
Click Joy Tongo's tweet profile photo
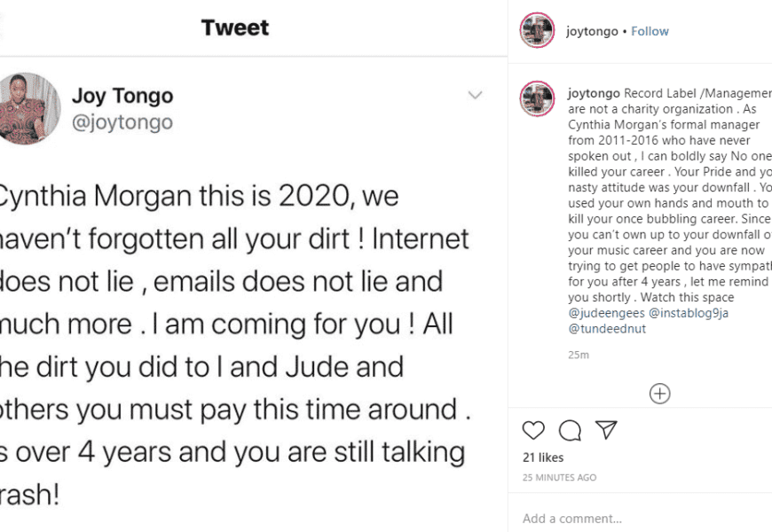coord(29,108)
